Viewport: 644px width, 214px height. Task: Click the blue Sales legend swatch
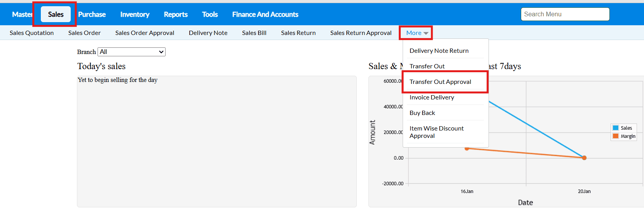point(616,128)
